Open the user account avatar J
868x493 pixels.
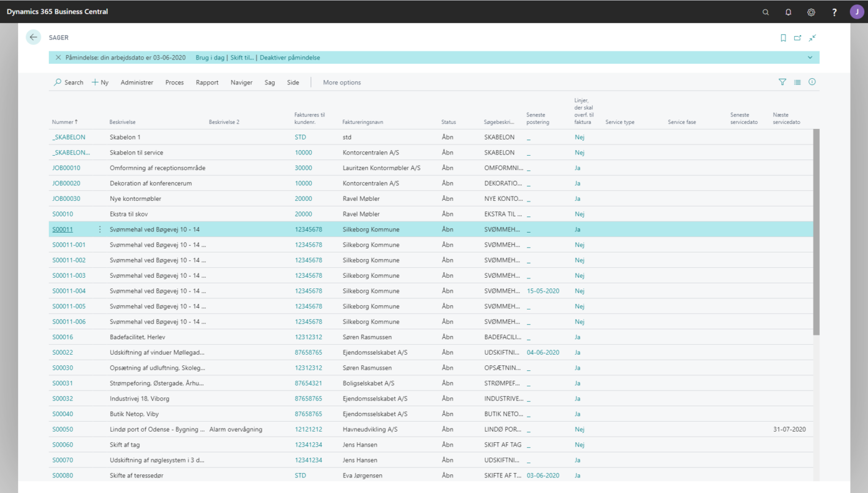click(856, 12)
